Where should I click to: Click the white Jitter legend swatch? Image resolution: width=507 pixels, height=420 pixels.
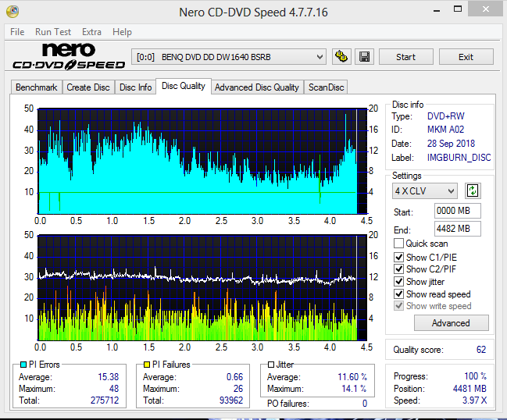[271, 365]
